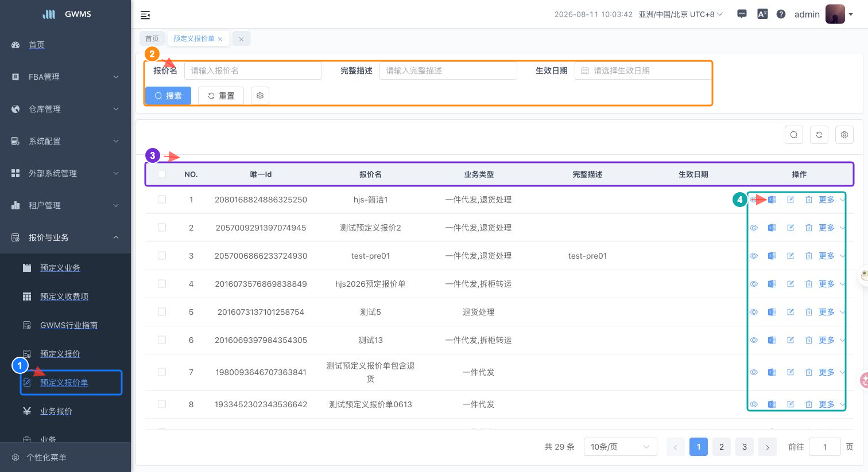Click the language translation icon
The height and width of the screenshot is (472, 868).
coord(762,14)
